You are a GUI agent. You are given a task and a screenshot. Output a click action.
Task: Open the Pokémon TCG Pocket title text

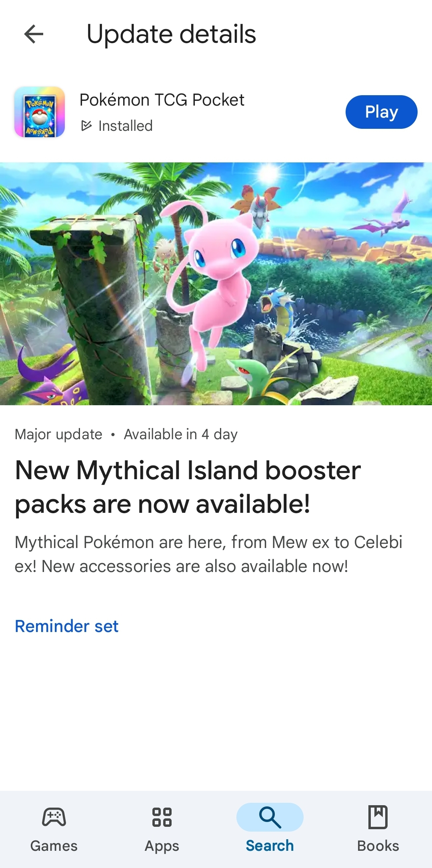point(162,100)
